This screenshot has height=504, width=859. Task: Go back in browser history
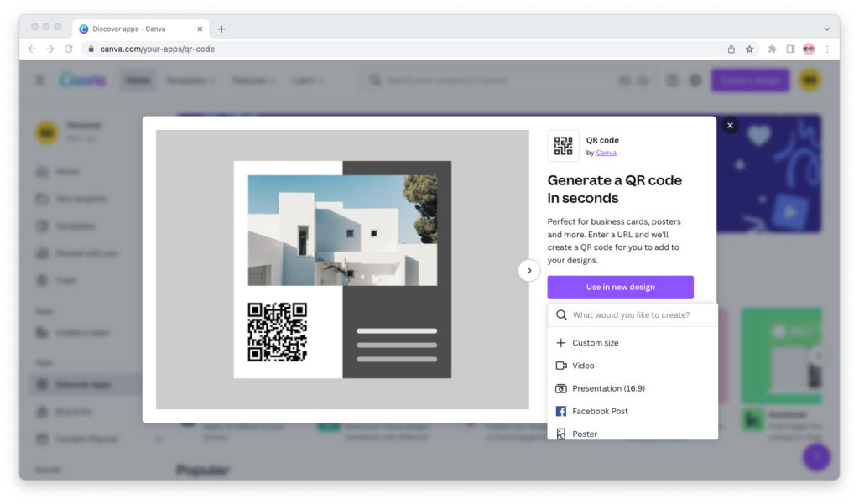pyautogui.click(x=32, y=49)
